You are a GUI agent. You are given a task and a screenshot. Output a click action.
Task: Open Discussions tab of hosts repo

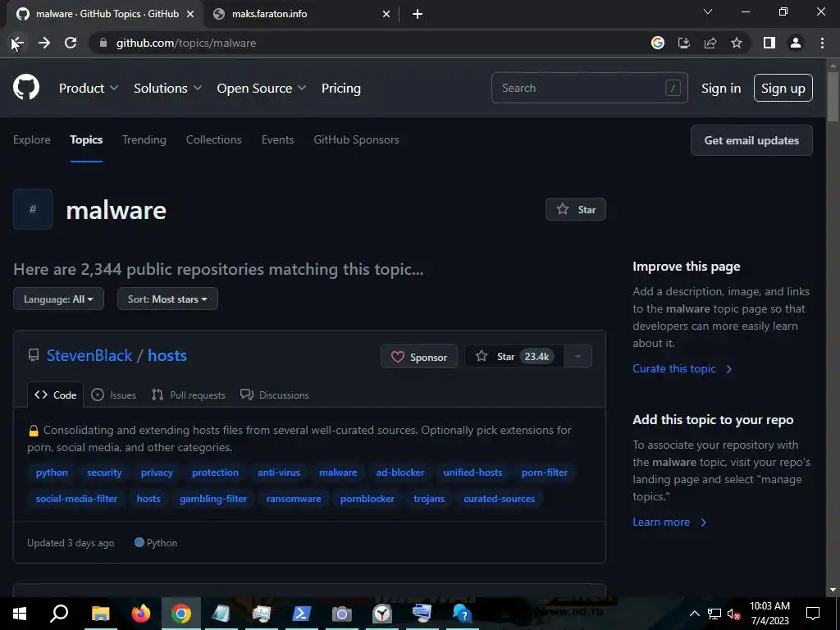(274, 395)
